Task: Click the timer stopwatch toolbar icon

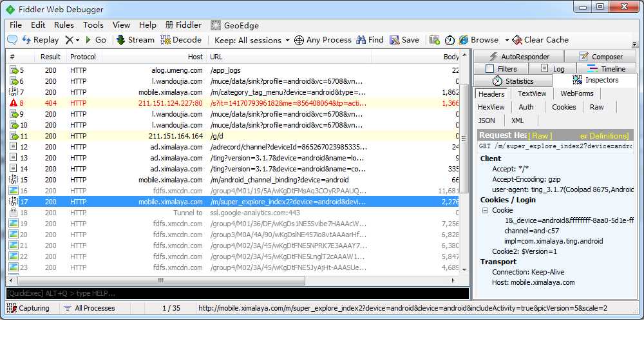Action: (x=450, y=40)
